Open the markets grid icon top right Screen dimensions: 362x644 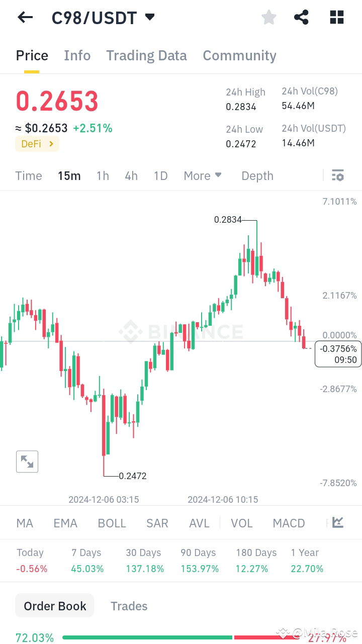coord(336,17)
